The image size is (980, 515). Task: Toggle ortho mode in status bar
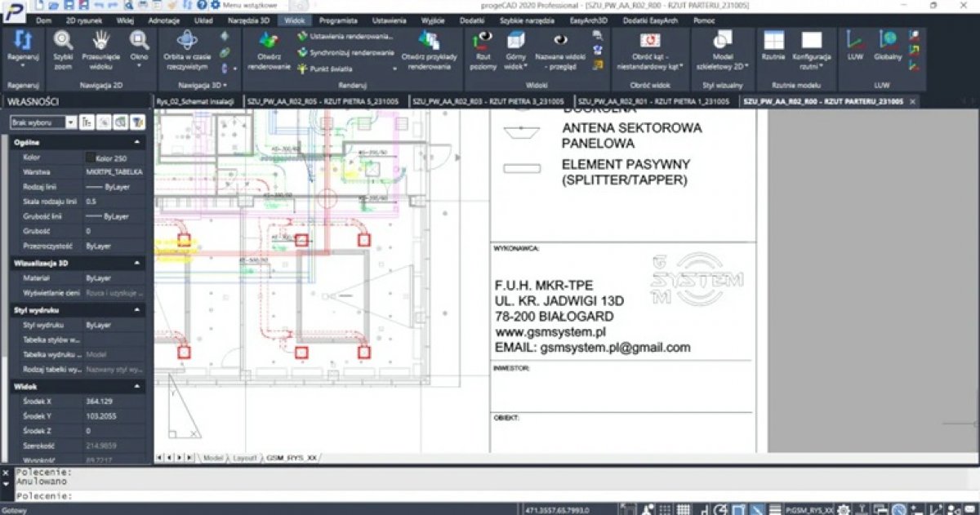705,509
